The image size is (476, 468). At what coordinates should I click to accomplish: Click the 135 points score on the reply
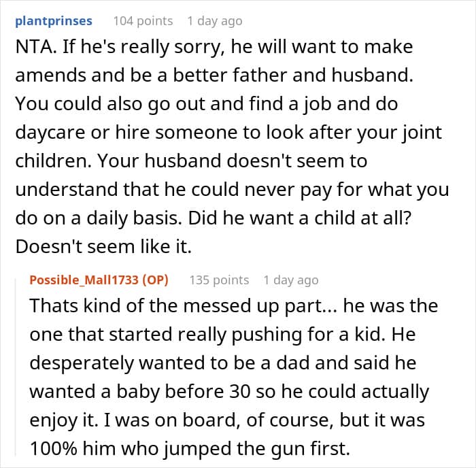click(219, 280)
